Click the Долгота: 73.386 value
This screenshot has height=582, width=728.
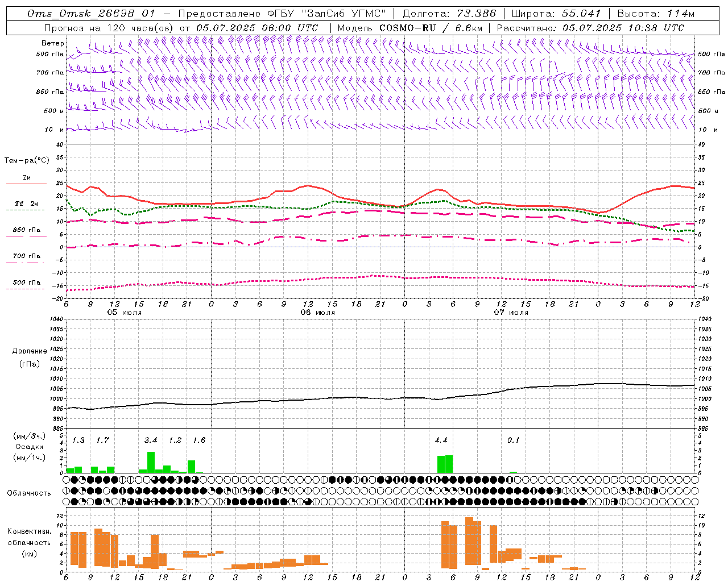449,14
